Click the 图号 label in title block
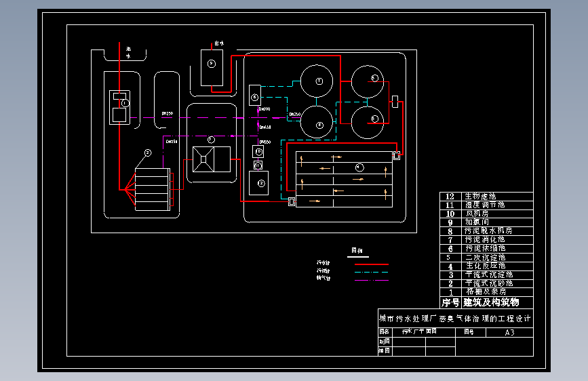 pos(469,332)
